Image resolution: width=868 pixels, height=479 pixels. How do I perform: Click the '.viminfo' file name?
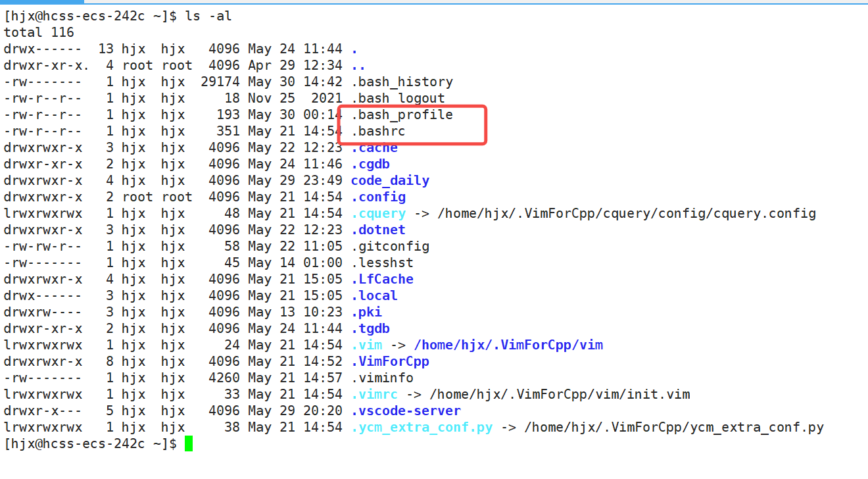point(382,378)
